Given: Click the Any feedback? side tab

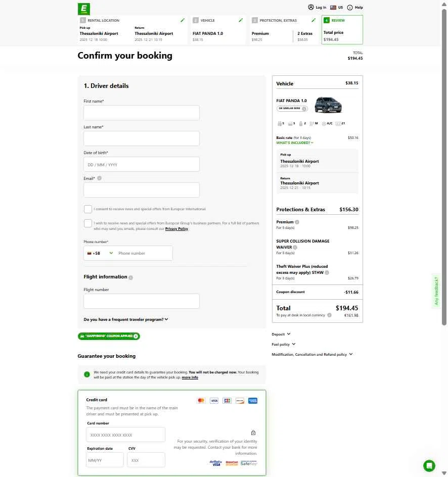Looking at the screenshot, I should point(436,291).
